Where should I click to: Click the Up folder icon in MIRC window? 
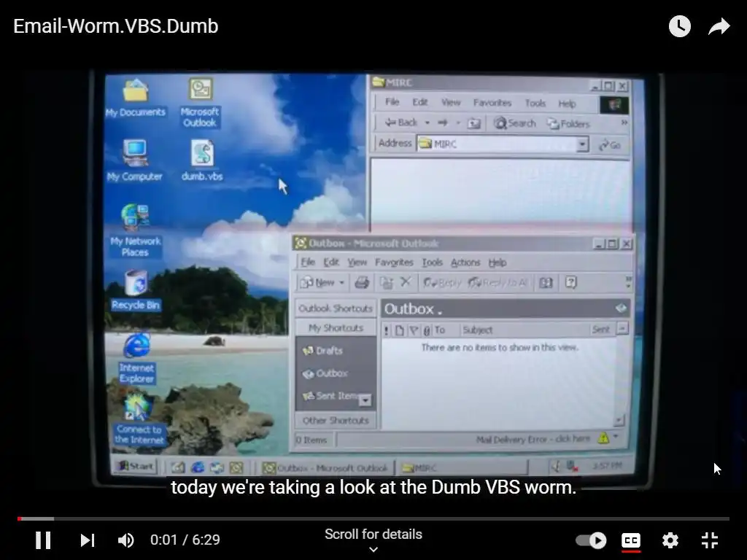pyautogui.click(x=473, y=124)
